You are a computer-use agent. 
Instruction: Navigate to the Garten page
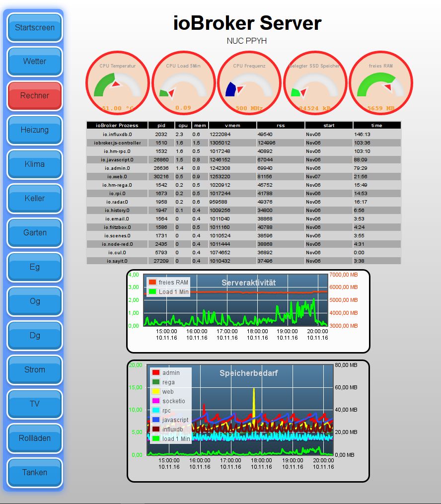[x=35, y=233]
